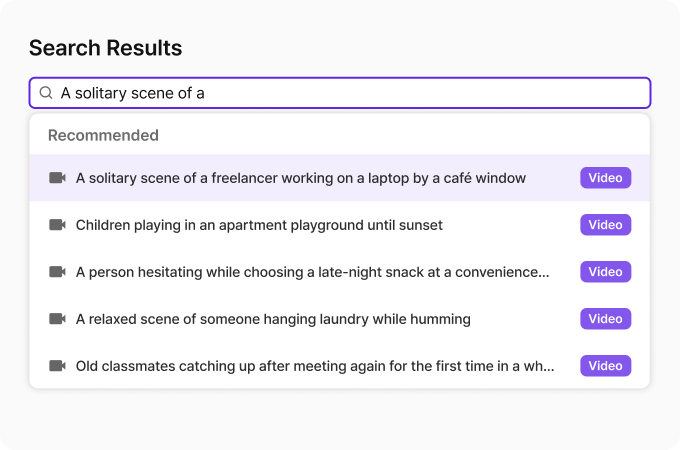Select the old classmates catching up suggestion
This screenshot has height=450, width=680.
point(315,366)
